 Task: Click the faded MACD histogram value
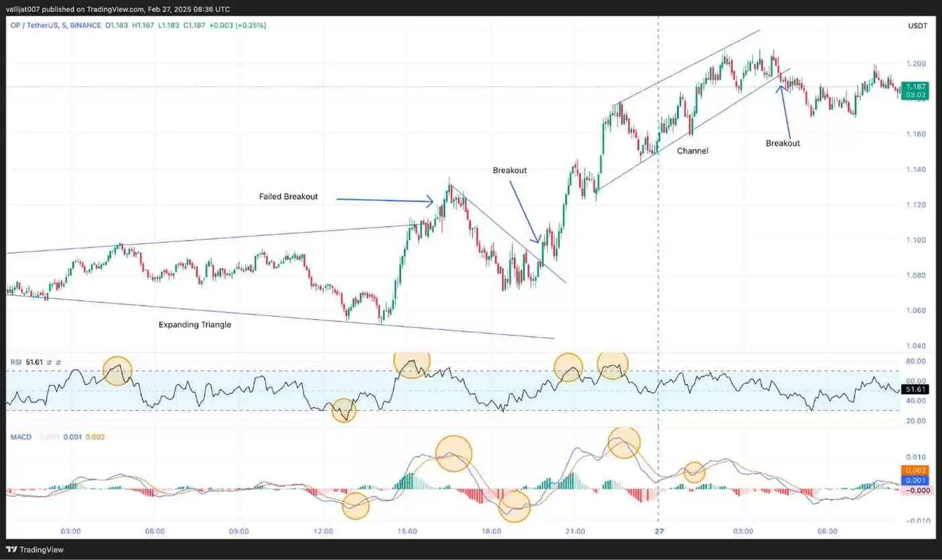tap(48, 437)
